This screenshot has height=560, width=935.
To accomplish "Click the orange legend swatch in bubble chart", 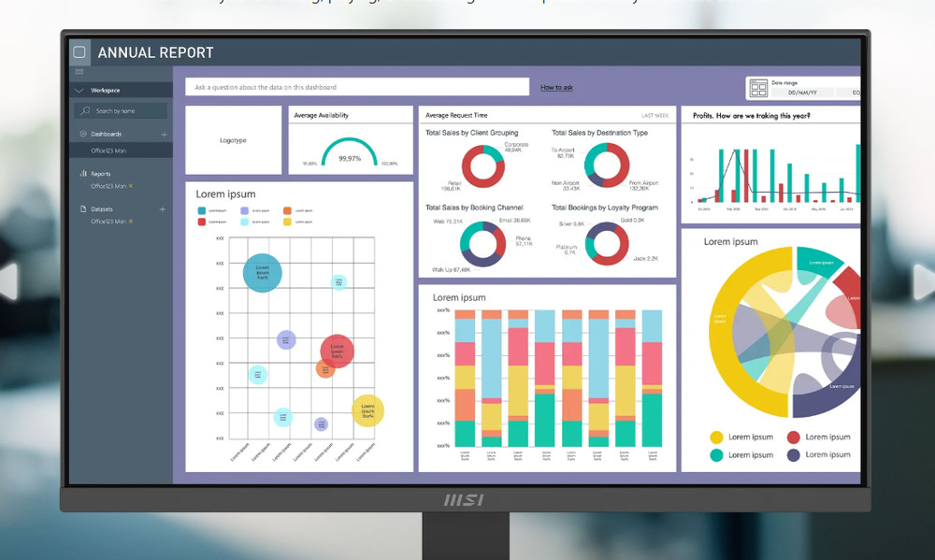I will tap(287, 210).
